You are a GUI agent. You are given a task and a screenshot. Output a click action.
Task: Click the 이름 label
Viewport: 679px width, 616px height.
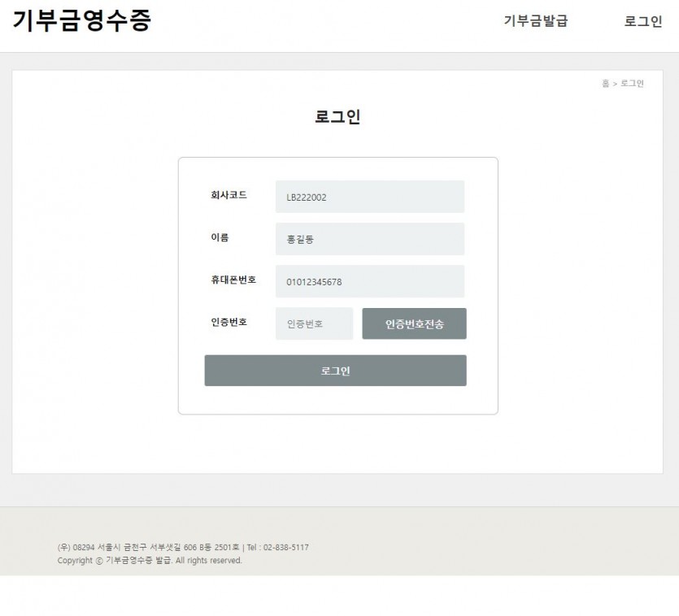pos(220,237)
